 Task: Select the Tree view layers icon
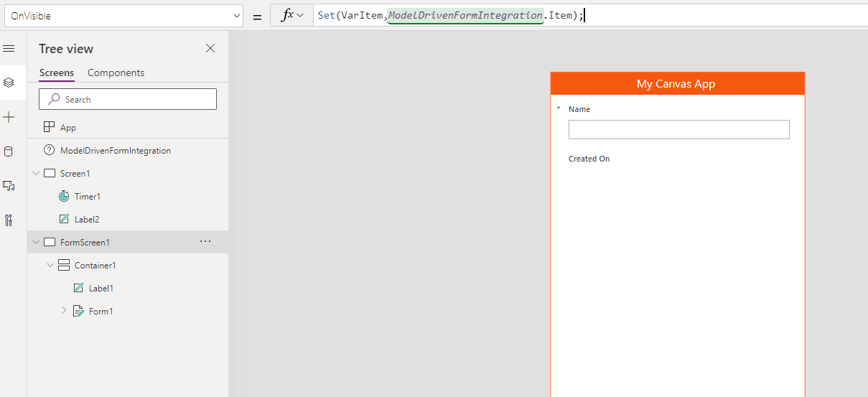pyautogui.click(x=9, y=83)
